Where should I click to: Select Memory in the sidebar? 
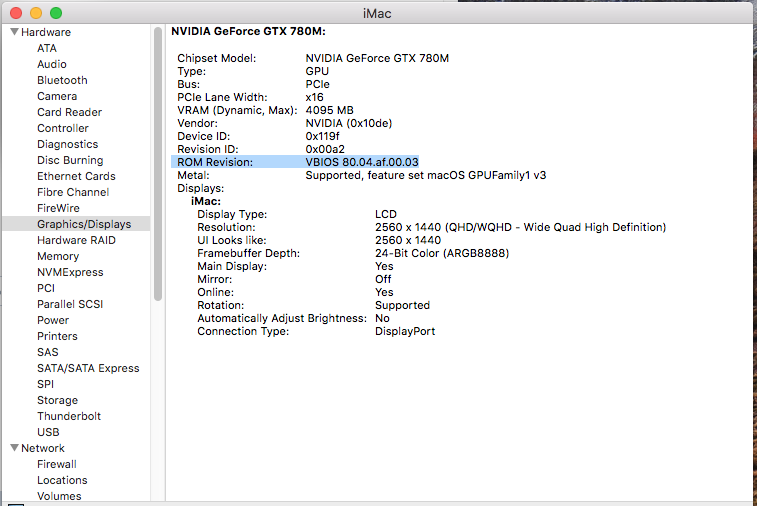click(58, 256)
